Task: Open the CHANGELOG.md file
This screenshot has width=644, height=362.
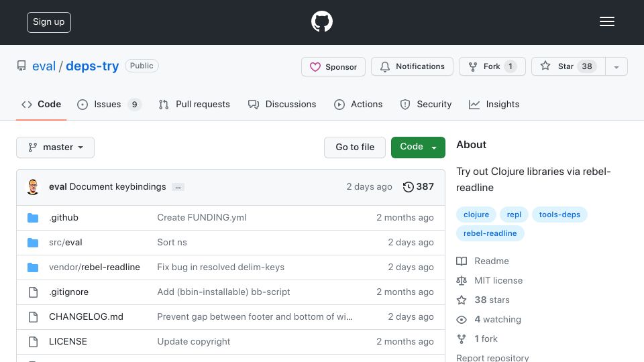Action: click(x=87, y=316)
